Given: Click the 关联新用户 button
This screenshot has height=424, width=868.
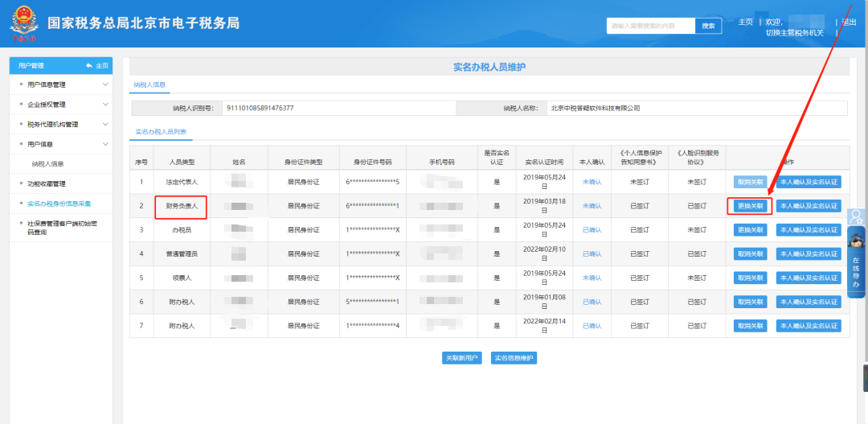Looking at the screenshot, I should 461,358.
